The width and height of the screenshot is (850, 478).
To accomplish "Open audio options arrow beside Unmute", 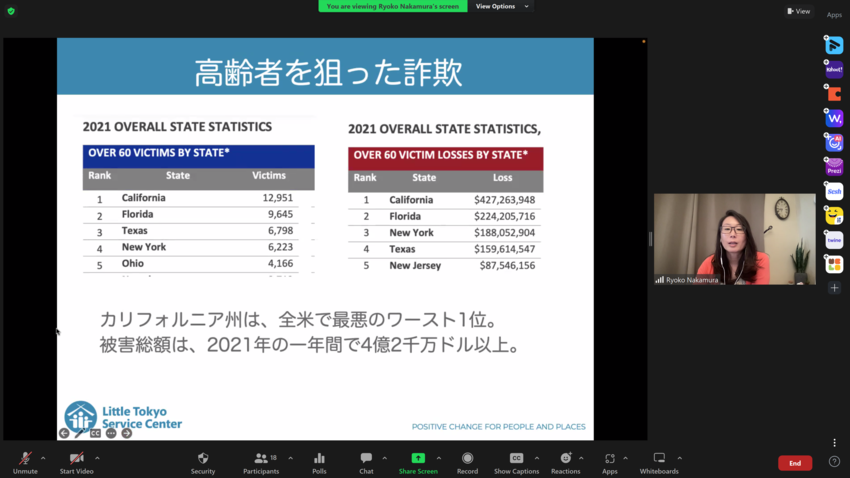I will [43, 458].
